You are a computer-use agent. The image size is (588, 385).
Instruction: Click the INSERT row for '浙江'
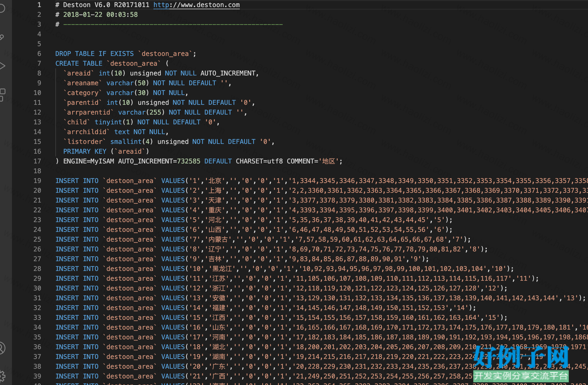click(282, 288)
